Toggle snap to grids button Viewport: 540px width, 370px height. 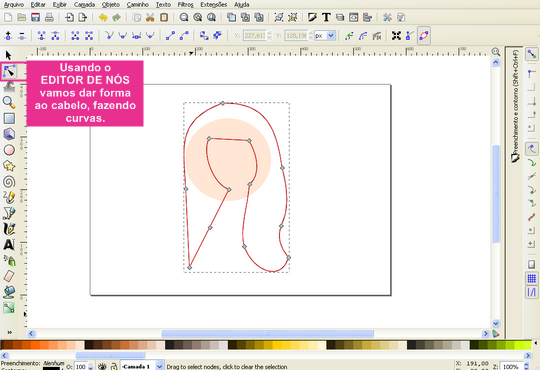[x=532, y=278]
